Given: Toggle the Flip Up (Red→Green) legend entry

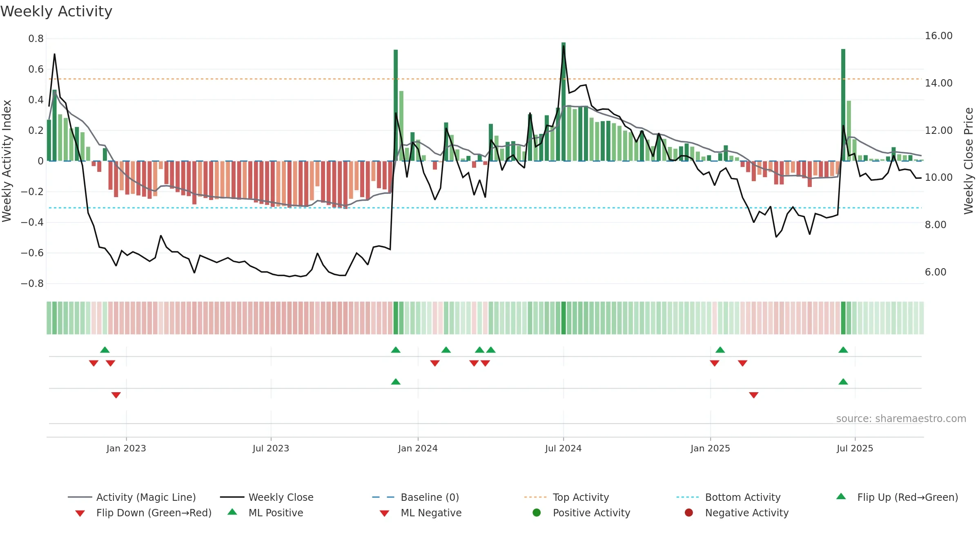Looking at the screenshot, I should (x=897, y=497).
